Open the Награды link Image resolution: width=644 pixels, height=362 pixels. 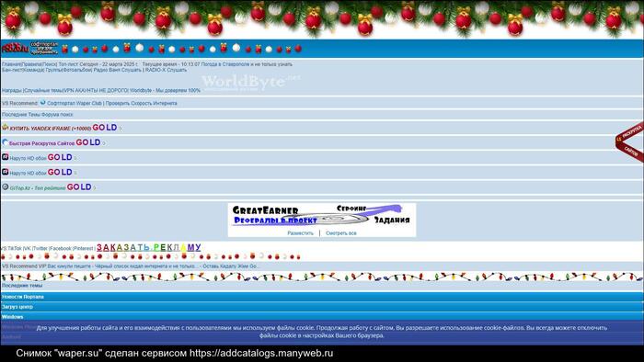12,90
